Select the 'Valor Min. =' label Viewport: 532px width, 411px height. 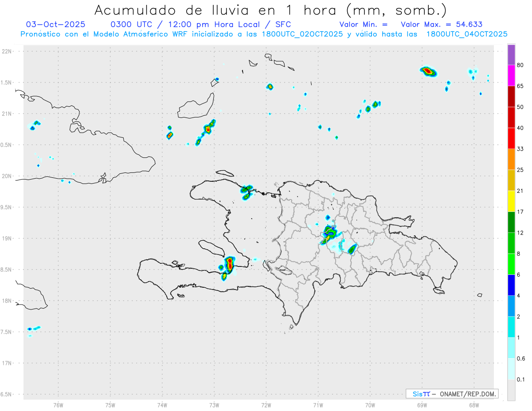click(x=363, y=24)
